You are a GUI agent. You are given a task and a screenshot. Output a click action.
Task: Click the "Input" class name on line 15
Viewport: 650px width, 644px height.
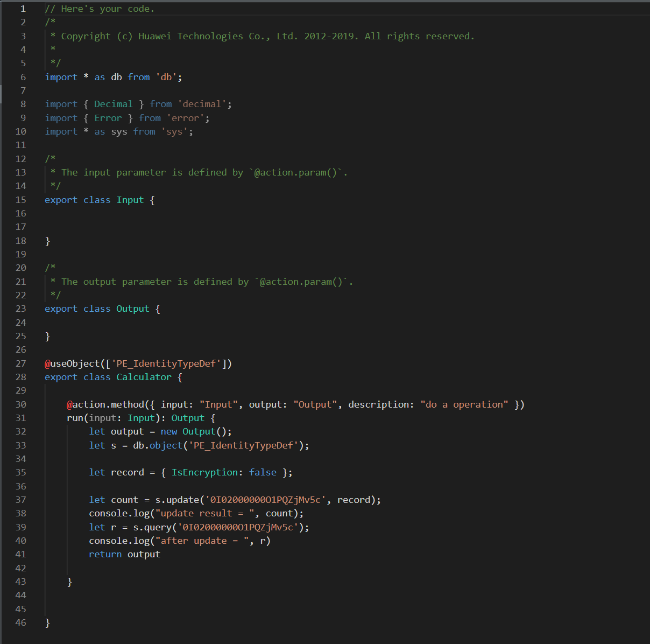(130, 200)
